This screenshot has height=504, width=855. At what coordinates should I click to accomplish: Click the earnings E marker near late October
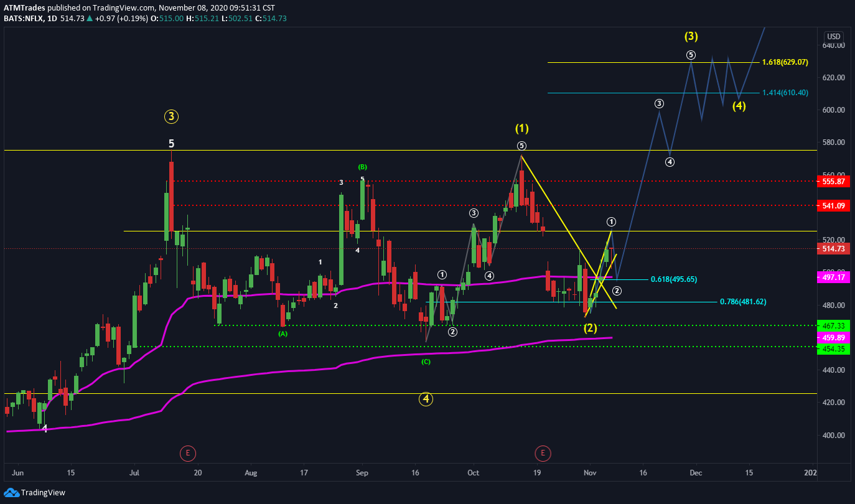click(x=544, y=453)
